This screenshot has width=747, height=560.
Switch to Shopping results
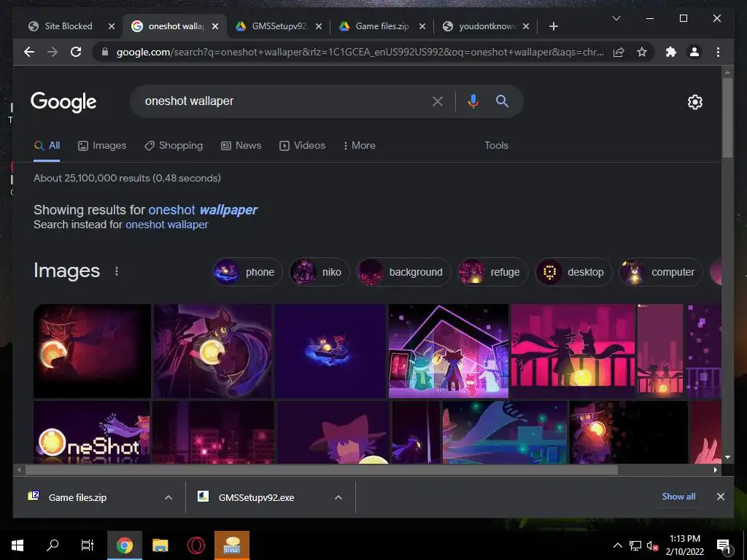pos(174,146)
